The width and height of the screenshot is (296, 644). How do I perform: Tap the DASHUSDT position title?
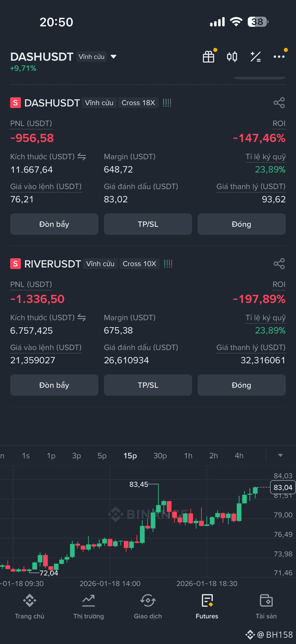tap(52, 103)
